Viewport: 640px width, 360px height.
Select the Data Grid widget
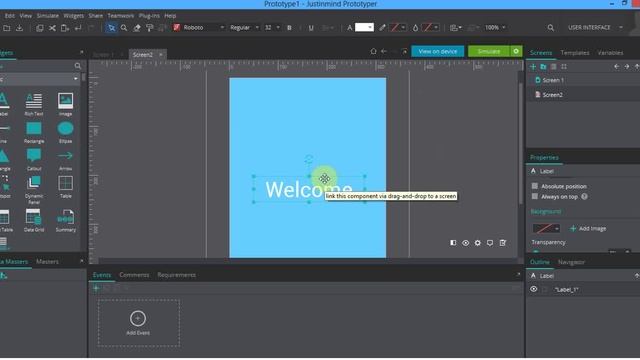(x=34, y=220)
